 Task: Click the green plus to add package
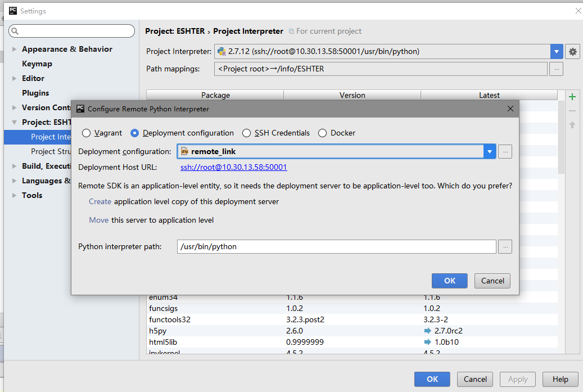(572, 97)
